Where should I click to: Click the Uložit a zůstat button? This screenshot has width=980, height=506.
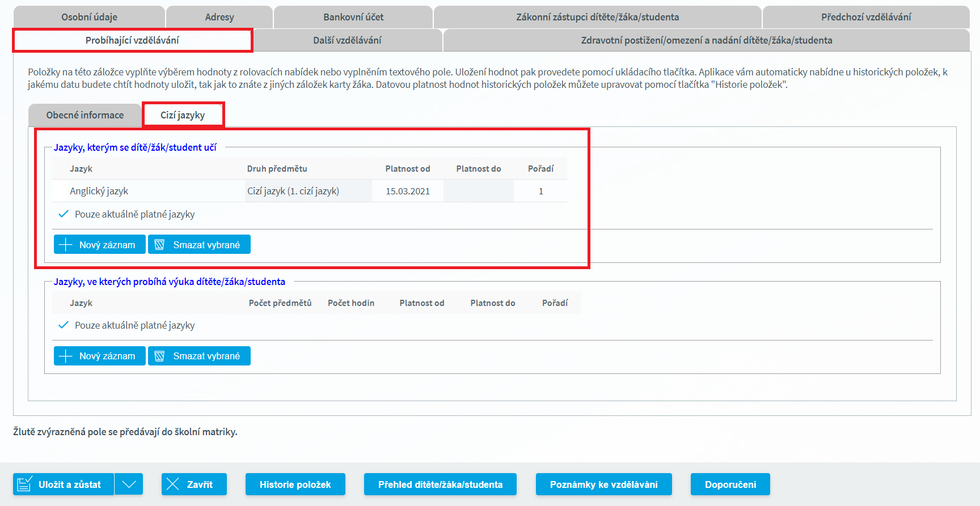pyautogui.click(x=64, y=484)
